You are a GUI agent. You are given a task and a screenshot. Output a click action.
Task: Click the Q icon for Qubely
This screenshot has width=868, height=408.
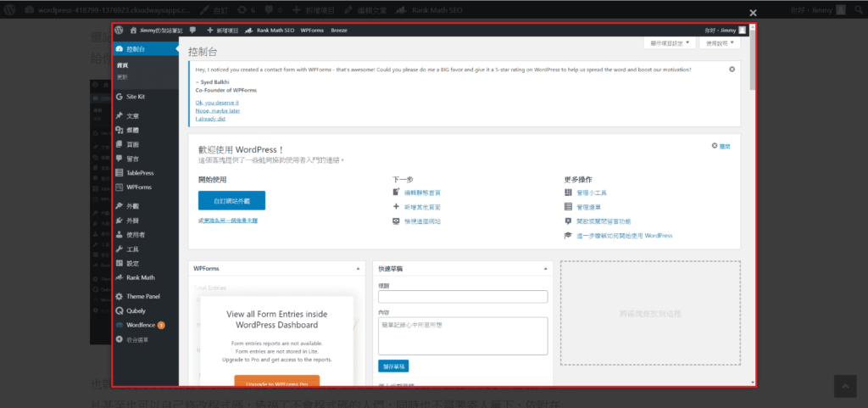[x=120, y=311]
